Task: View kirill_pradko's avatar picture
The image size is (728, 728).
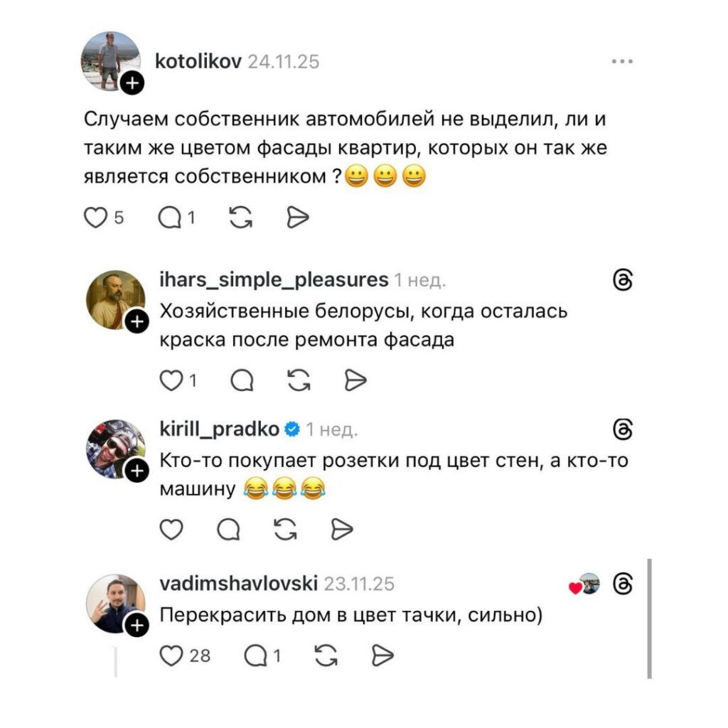Action: [x=115, y=449]
